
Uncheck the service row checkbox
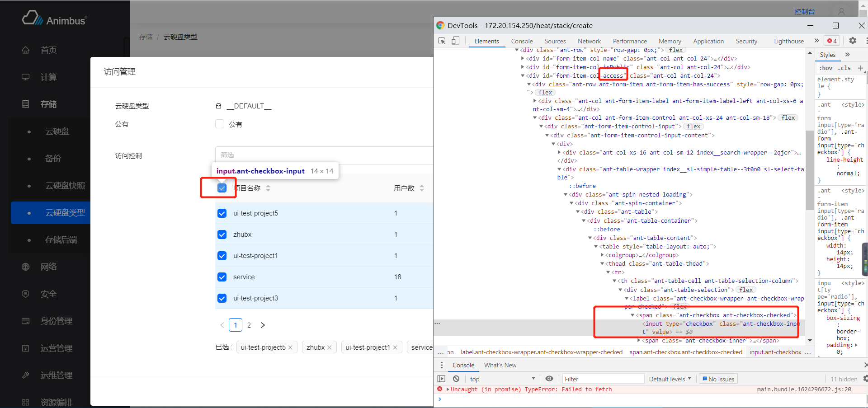(222, 277)
